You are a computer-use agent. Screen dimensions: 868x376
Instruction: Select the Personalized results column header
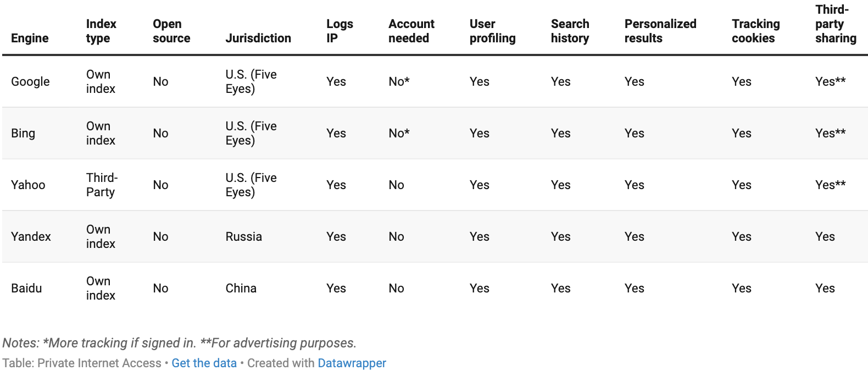pos(660,31)
